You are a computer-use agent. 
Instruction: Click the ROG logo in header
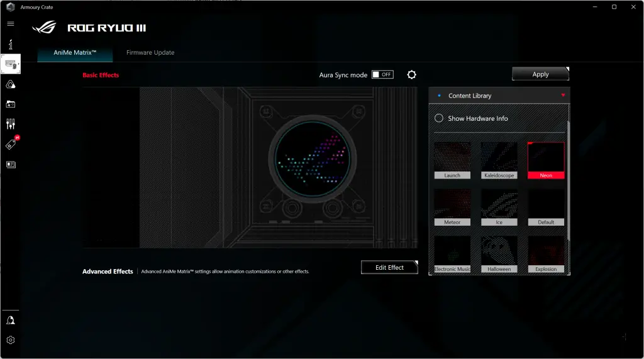[x=44, y=28]
